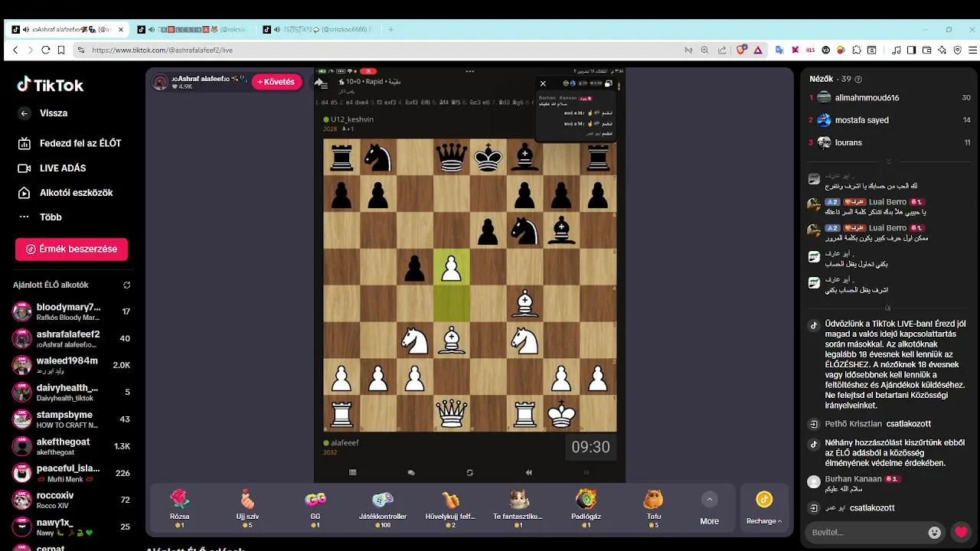Open the chess game chat bubble icon

(411, 472)
